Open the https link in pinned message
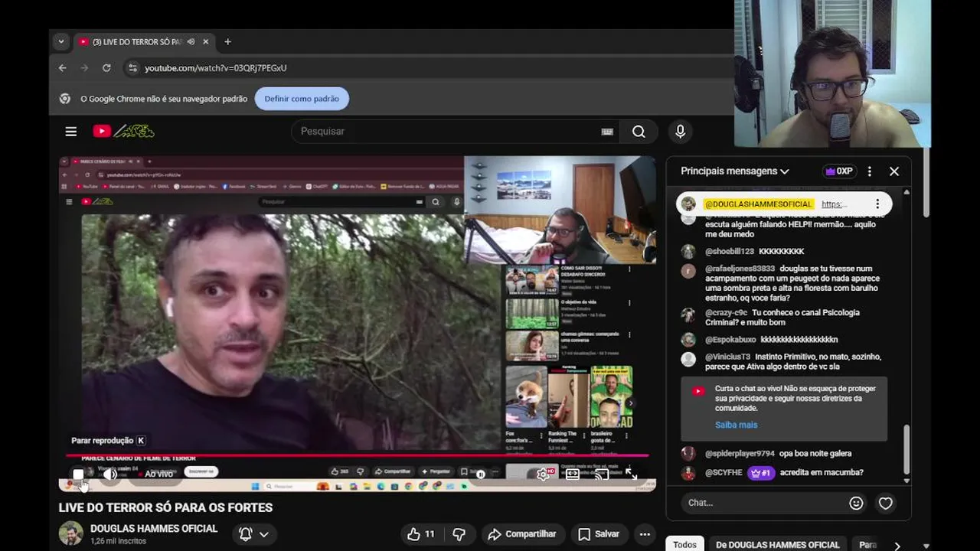Image resolution: width=980 pixels, height=551 pixels. [x=834, y=204]
